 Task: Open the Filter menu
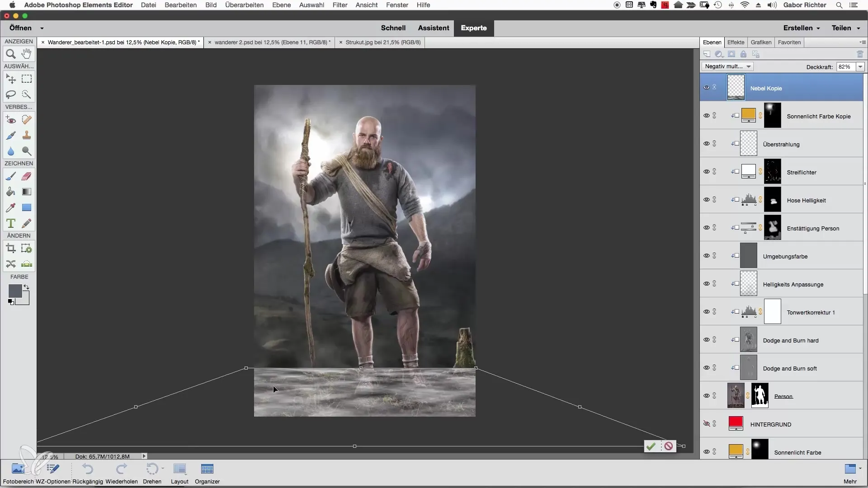point(340,5)
